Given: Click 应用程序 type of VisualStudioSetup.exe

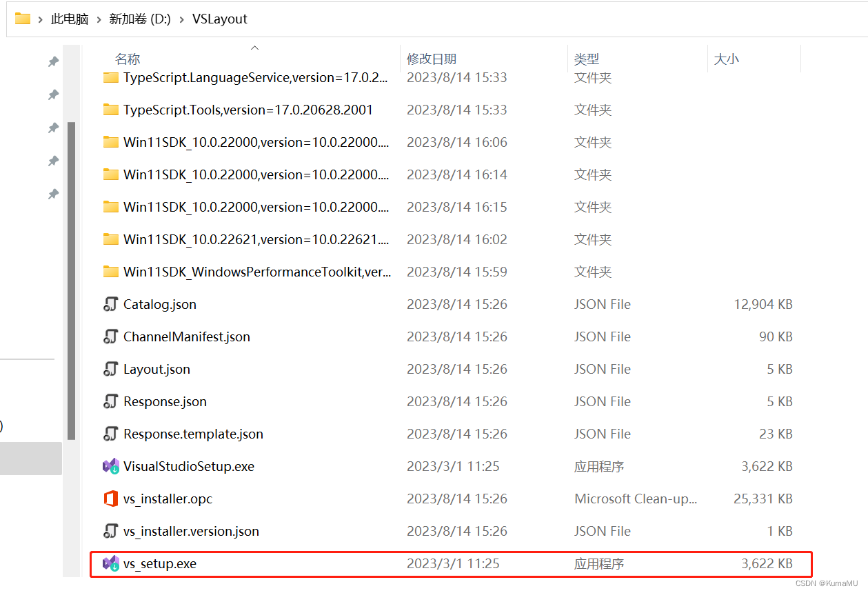Looking at the screenshot, I should [x=599, y=466].
